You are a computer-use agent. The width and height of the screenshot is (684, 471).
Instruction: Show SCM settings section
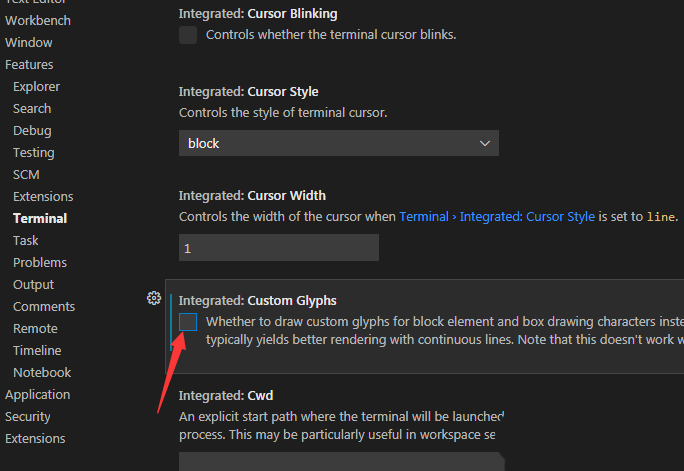coord(26,175)
